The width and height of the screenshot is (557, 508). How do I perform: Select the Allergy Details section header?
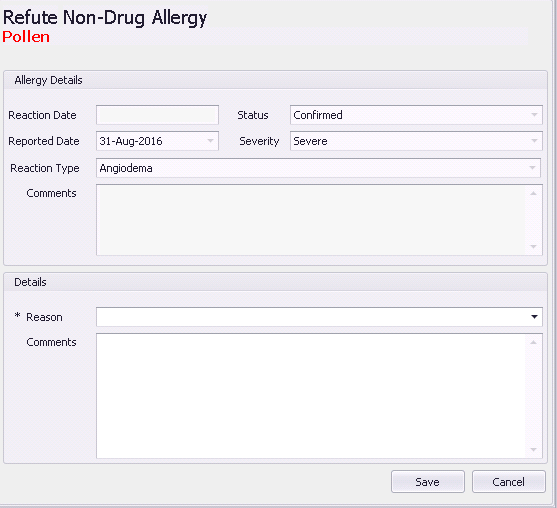point(48,80)
